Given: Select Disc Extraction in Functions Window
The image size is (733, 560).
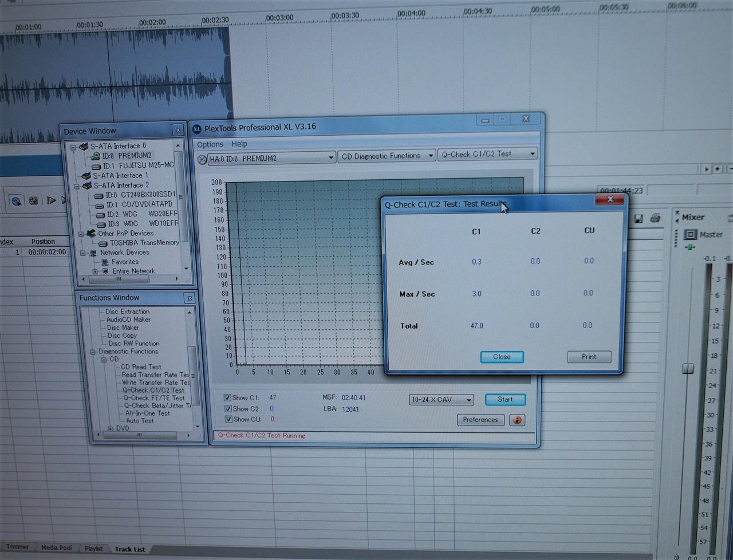Looking at the screenshot, I should (127, 312).
